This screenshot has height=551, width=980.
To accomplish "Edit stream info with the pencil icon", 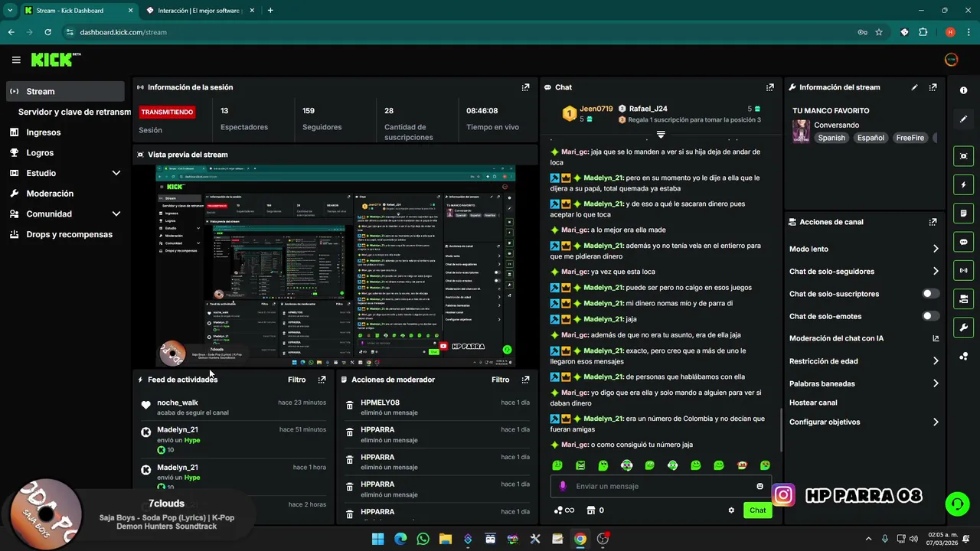I will pos(914,87).
